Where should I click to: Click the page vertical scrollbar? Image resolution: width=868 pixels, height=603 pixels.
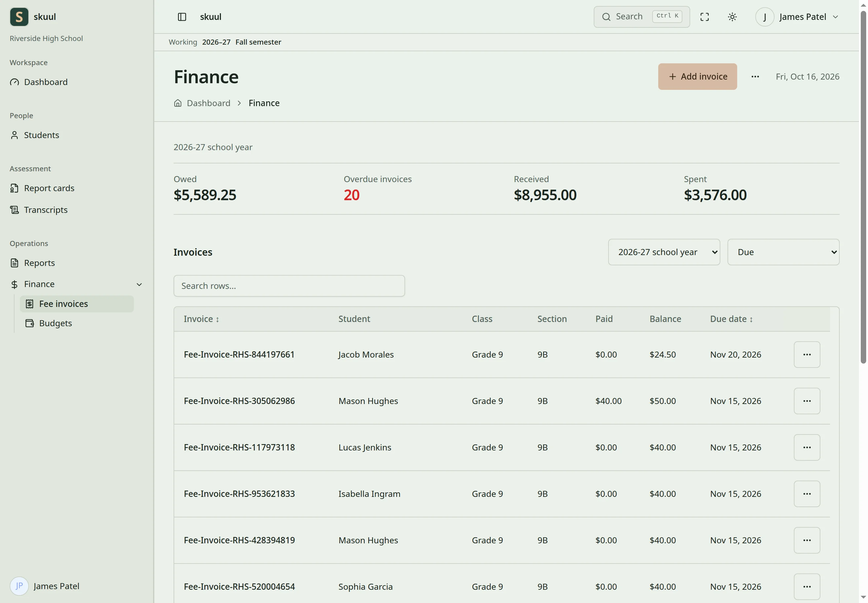[863, 187]
